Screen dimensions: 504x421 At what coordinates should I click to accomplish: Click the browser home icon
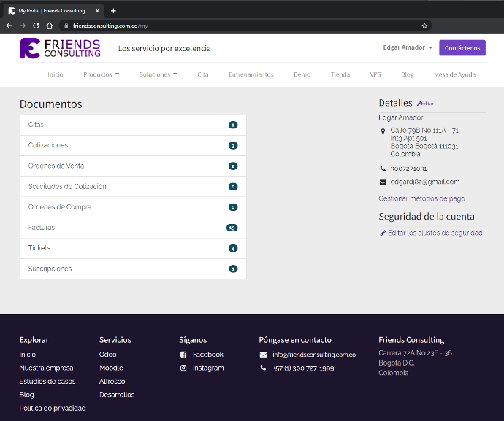[50, 26]
